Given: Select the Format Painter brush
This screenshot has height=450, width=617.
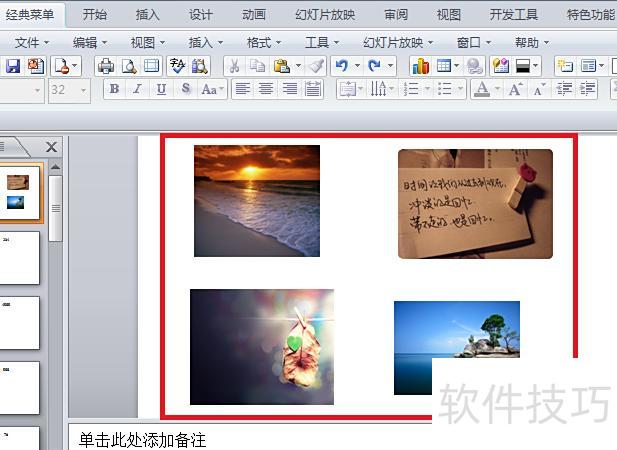Looking at the screenshot, I should (x=316, y=66).
